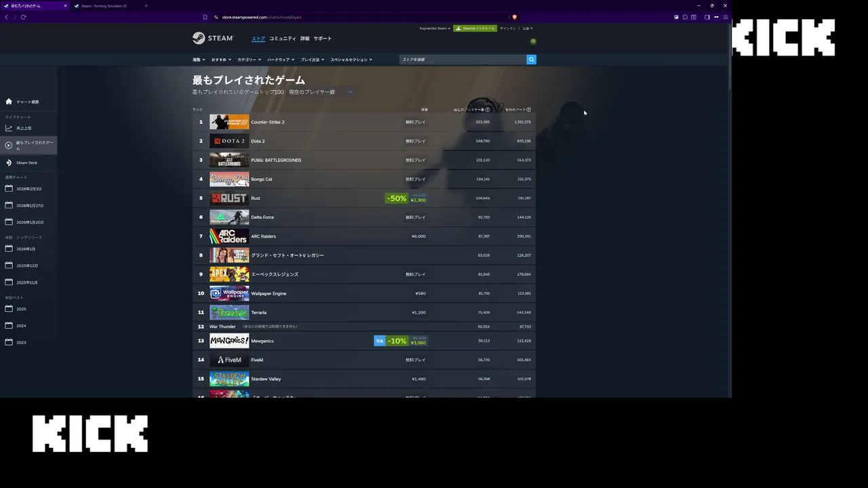The image size is (868, 488).
Task: Click the line-chart icon for 売上上位
Action: [x=9, y=128]
